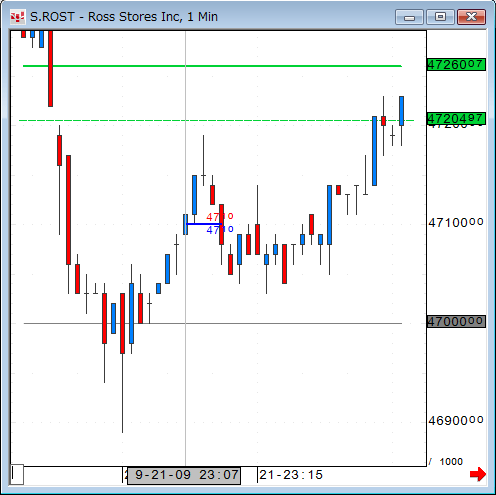
Task: Click the dashed green horizontal line
Action: click(216, 120)
